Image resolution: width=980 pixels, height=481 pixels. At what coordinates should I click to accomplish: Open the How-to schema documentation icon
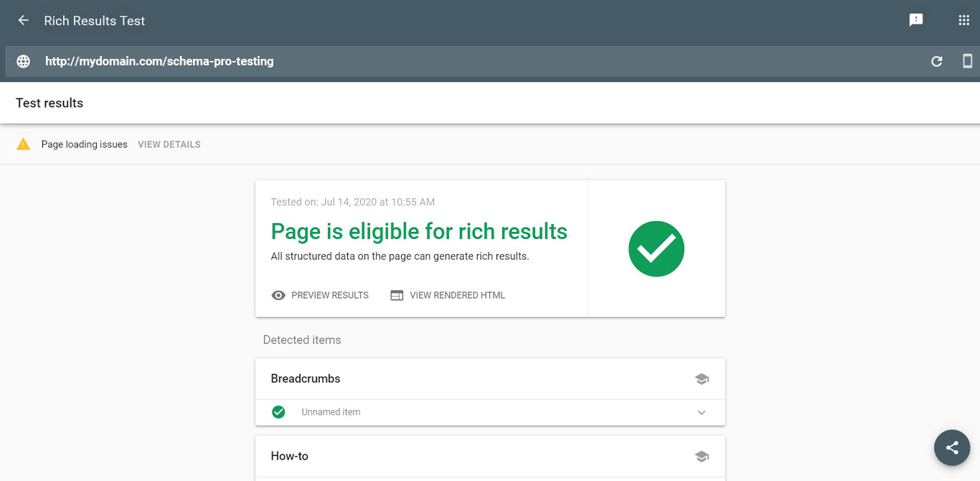(702, 456)
